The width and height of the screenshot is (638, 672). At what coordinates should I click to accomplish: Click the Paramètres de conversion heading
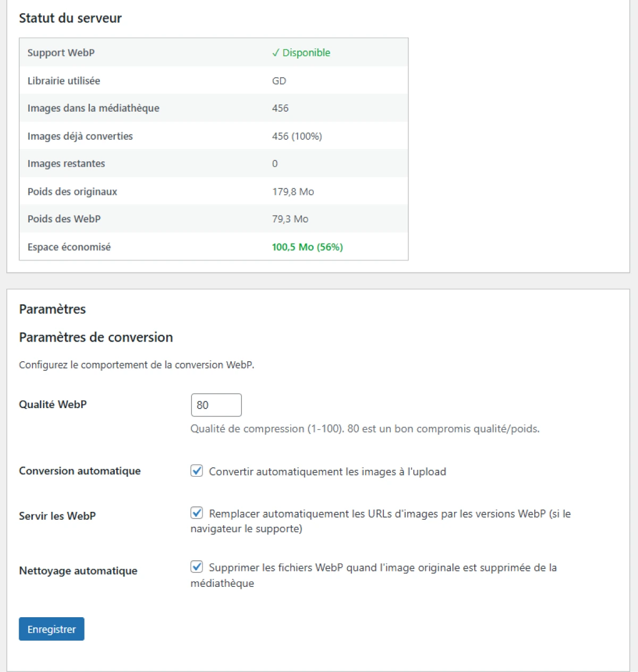(96, 337)
